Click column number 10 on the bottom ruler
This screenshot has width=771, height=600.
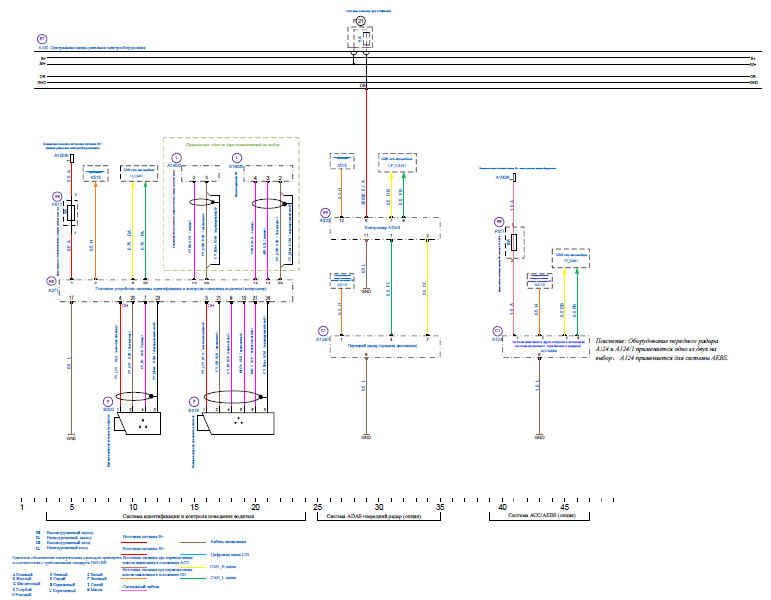point(133,508)
